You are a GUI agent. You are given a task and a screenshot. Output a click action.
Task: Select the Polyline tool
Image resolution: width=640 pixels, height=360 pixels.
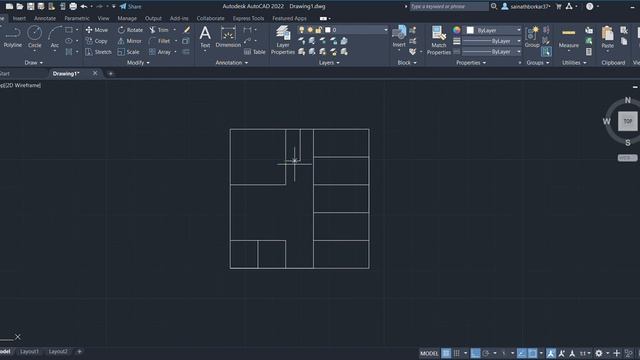pos(12,37)
